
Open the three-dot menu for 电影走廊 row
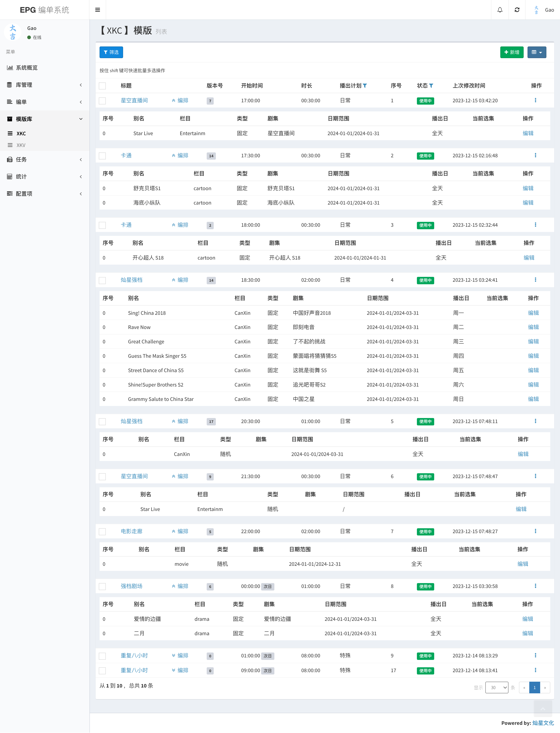point(535,531)
